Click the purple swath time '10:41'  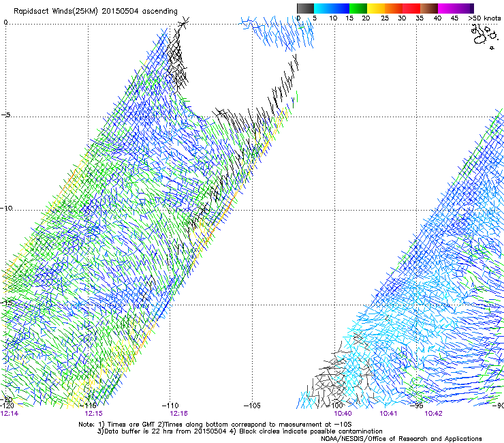[388, 414]
